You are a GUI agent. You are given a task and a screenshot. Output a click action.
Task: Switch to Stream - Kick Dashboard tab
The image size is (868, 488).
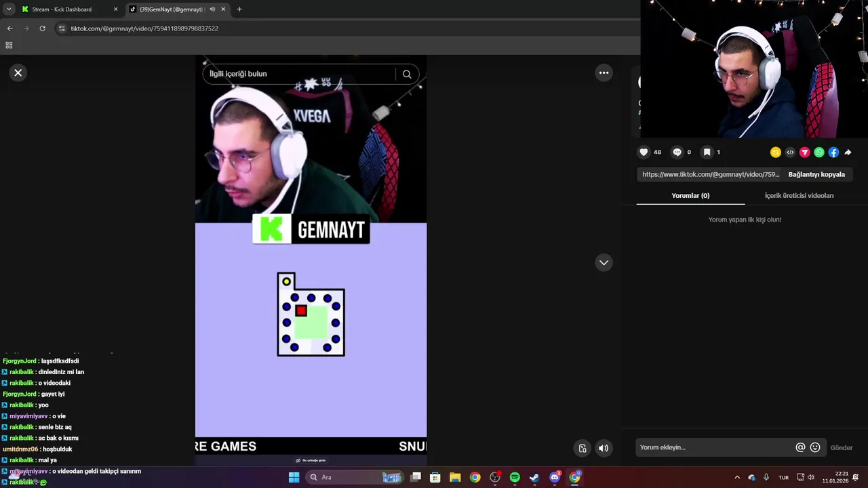click(x=68, y=9)
